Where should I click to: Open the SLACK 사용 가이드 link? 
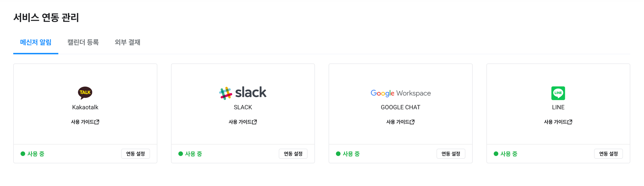[240, 122]
